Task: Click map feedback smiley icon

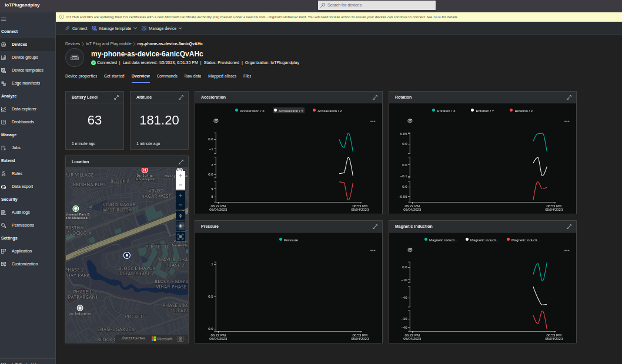Action: pyautogui.click(x=180, y=338)
